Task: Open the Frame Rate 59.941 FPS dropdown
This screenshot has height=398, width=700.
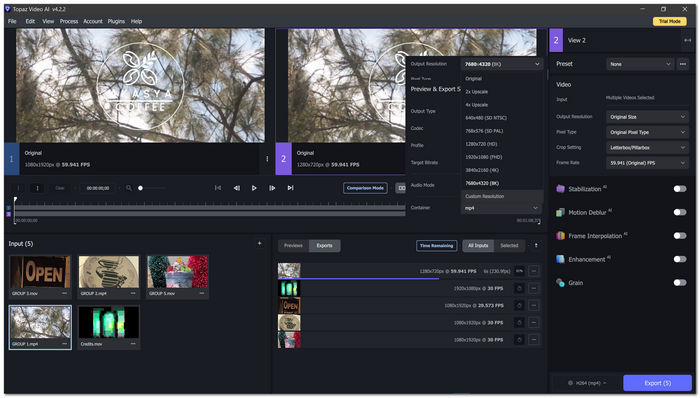Action: point(647,163)
